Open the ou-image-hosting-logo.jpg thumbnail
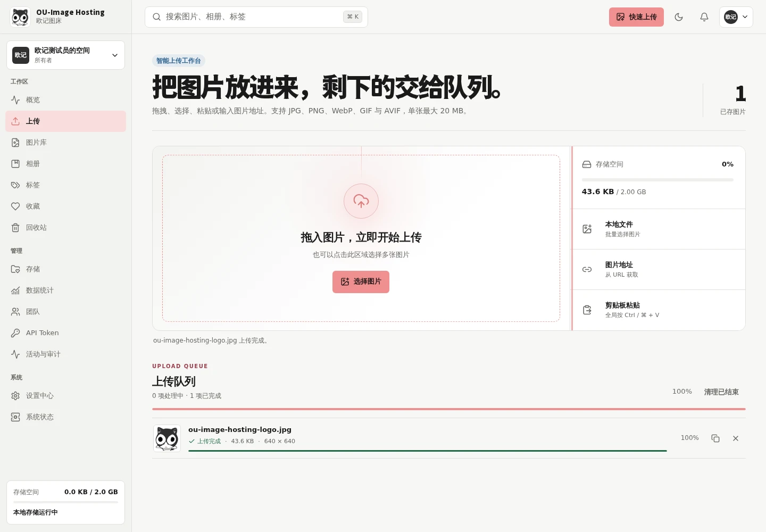 point(167,438)
